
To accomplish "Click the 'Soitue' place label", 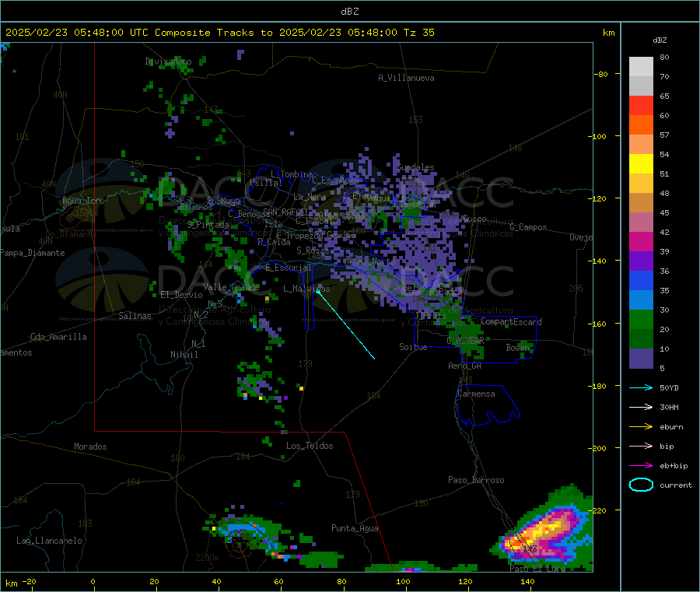I will (x=413, y=347).
